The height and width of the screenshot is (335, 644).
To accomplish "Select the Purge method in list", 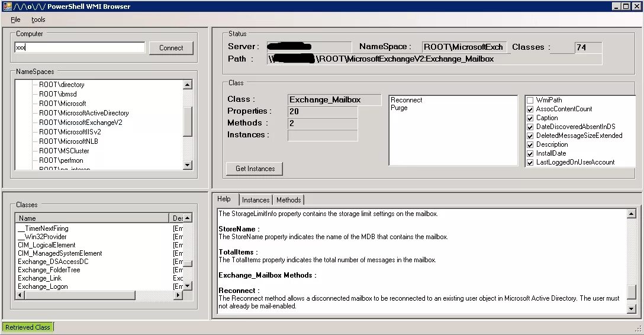I will tap(399, 108).
